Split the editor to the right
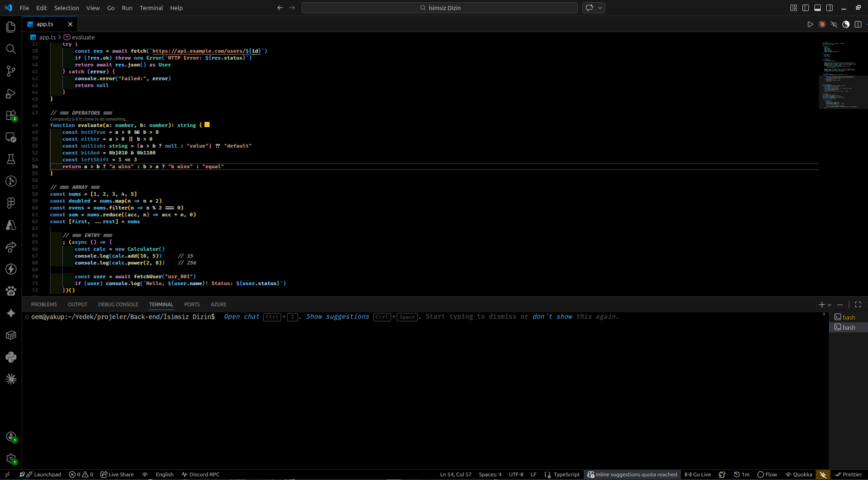The image size is (868, 480). pos(858,24)
